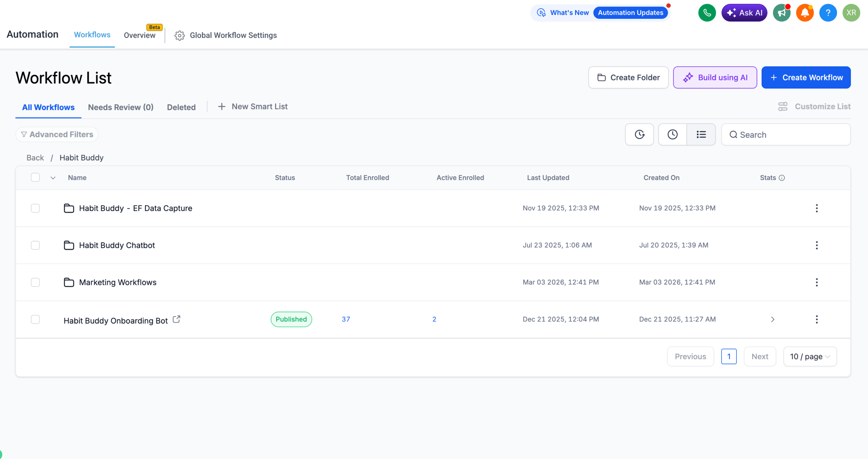Open the Deleted tab
Image resolution: width=868 pixels, height=459 pixels.
coord(181,107)
